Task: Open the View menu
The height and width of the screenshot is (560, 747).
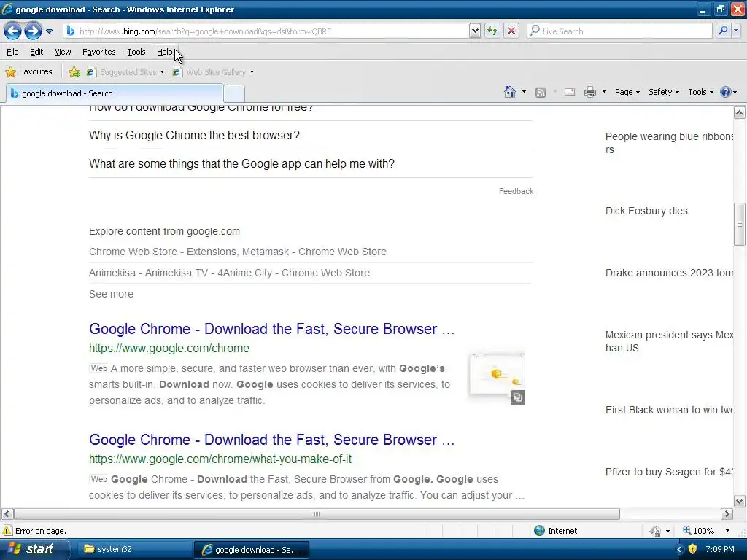Action: (x=63, y=52)
